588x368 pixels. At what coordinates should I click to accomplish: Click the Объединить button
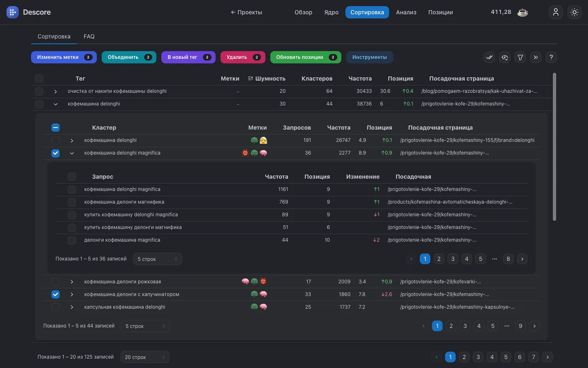pos(129,57)
